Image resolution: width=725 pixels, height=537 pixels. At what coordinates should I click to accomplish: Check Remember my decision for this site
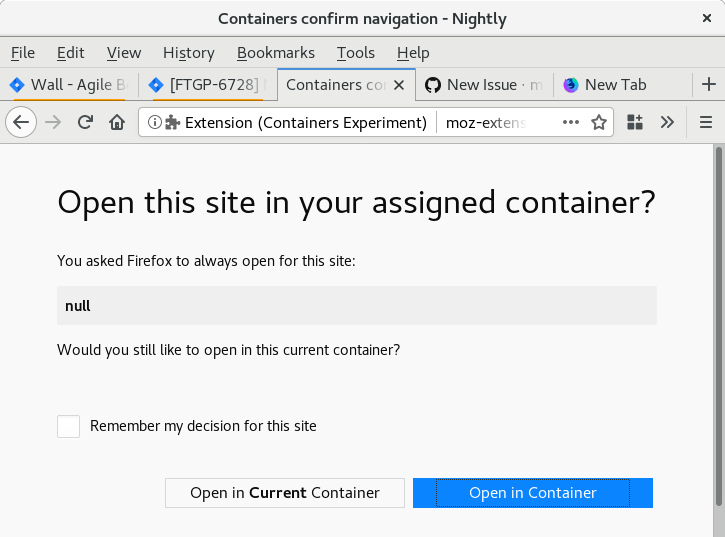[x=69, y=426]
